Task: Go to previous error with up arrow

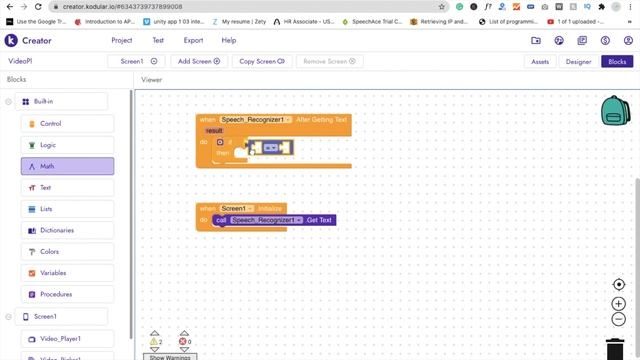Action: 184,333
